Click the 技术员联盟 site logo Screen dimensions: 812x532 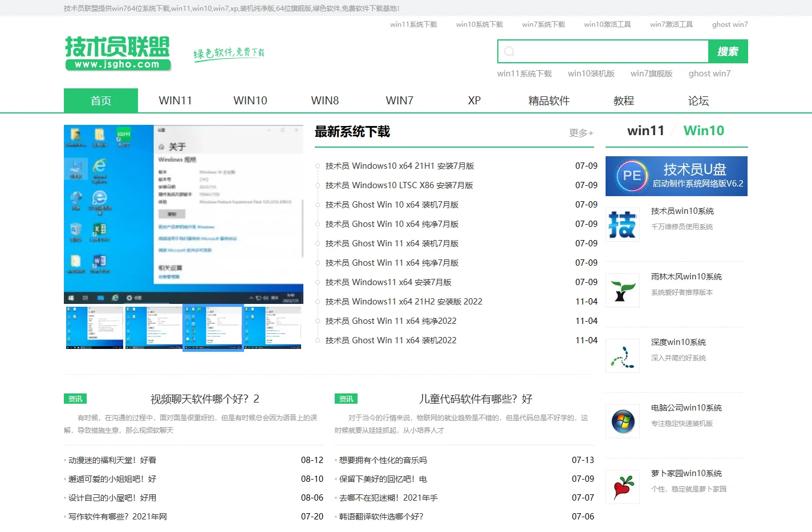pos(117,54)
